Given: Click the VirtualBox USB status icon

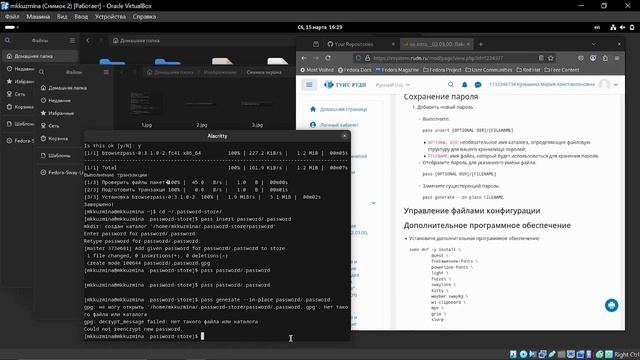Looking at the screenshot, I should point(552,354).
